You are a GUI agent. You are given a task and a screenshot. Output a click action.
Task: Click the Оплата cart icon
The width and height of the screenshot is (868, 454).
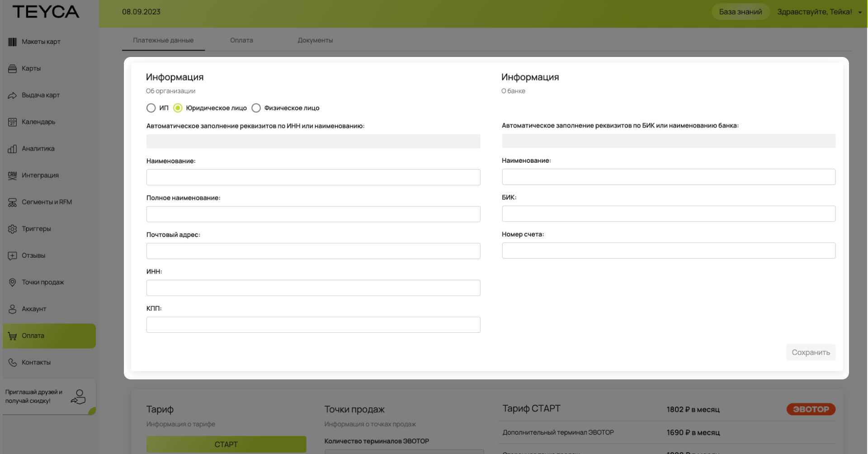click(x=12, y=336)
